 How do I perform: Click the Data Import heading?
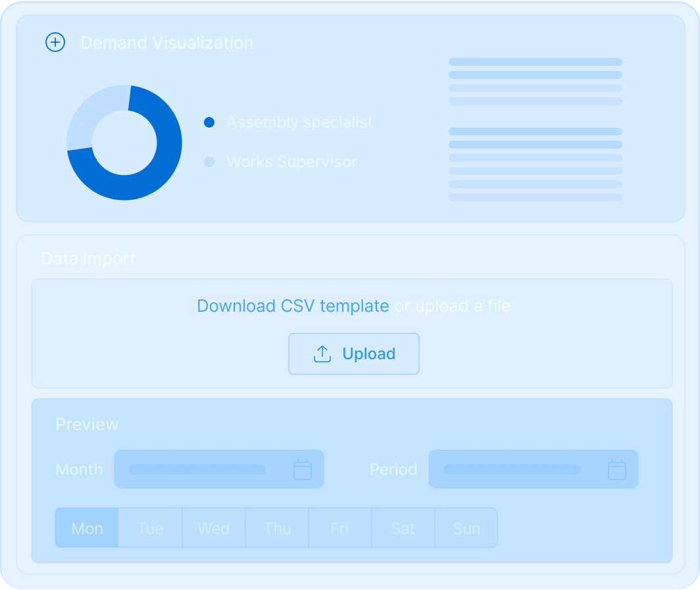coord(88,259)
